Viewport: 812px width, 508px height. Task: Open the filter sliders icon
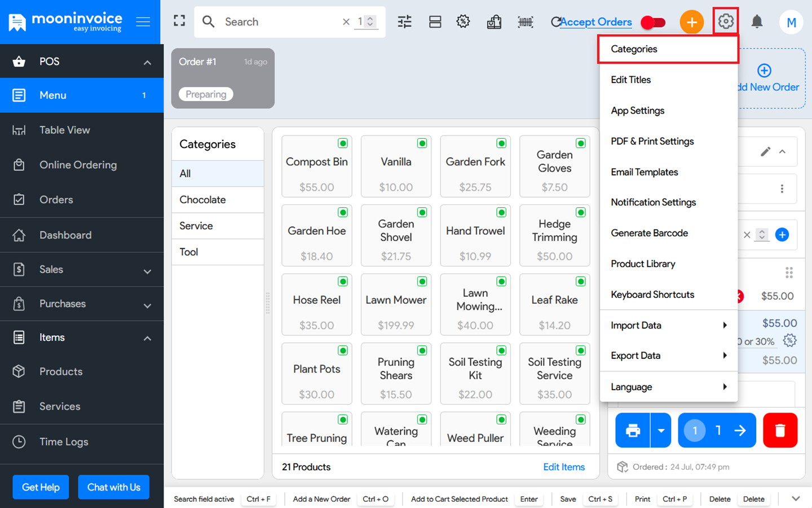[x=404, y=22]
